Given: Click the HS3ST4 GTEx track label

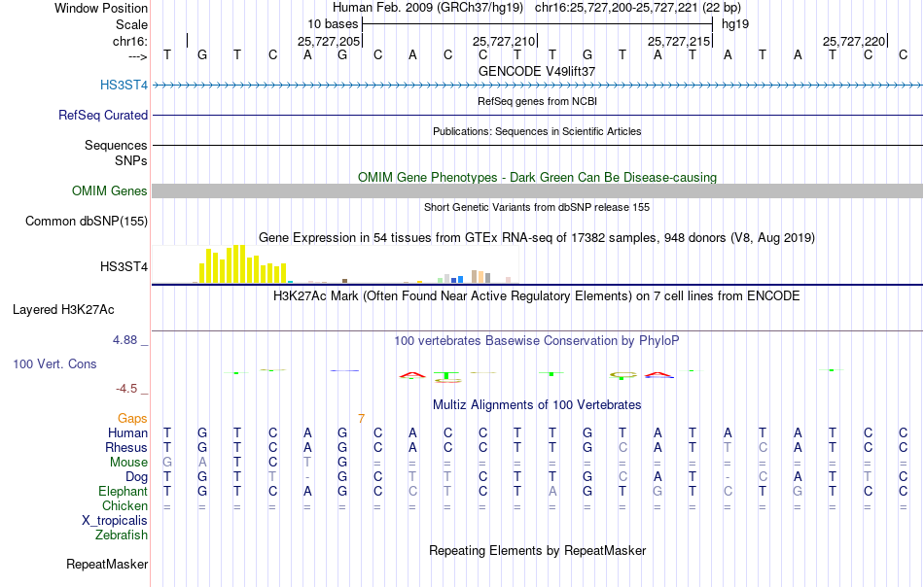Looking at the screenshot, I should click(x=124, y=266).
